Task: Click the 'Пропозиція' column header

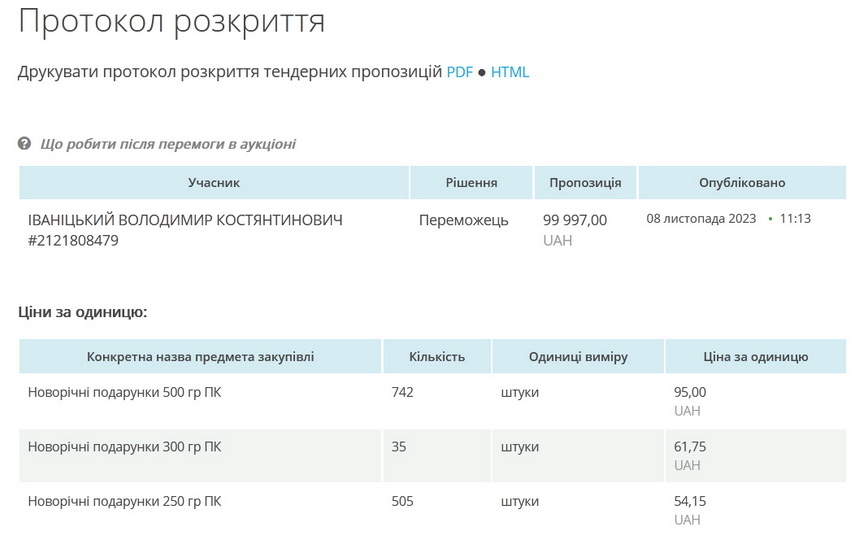Action: 585,183
